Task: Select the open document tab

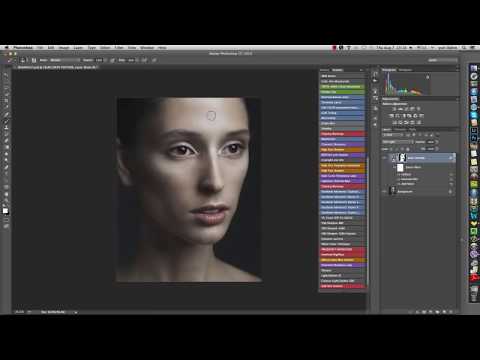Action: click(x=57, y=67)
